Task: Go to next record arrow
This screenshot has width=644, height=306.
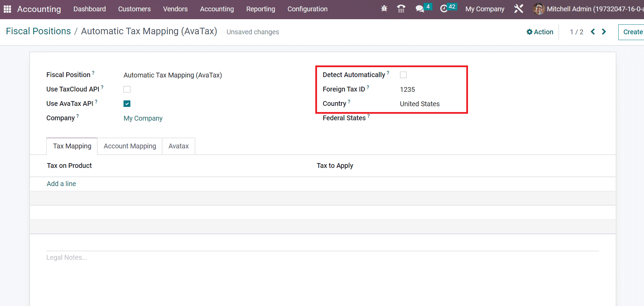Action: 604,32
